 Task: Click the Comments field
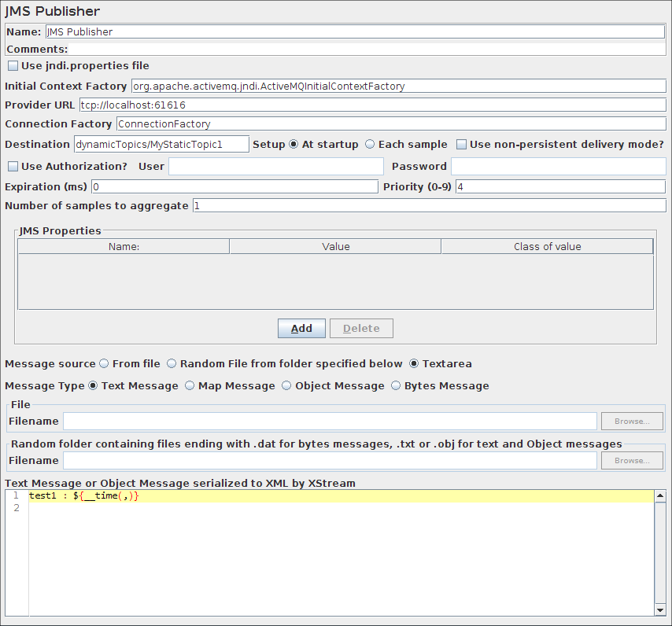click(x=354, y=49)
